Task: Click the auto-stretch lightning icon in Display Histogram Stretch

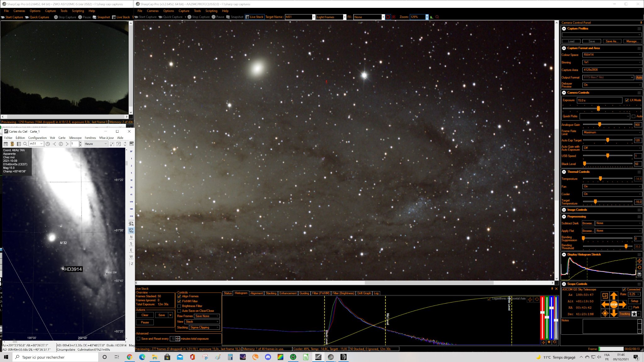Action: pyautogui.click(x=639, y=261)
